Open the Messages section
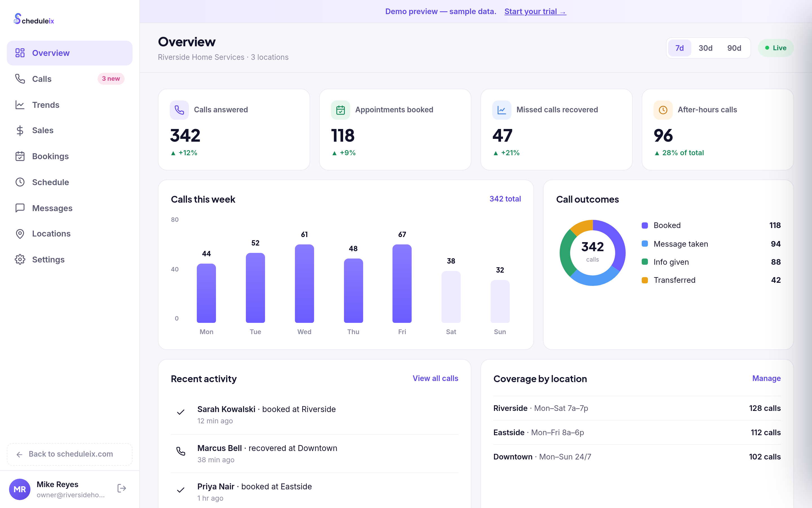The height and width of the screenshot is (508, 812). pyautogui.click(x=69, y=208)
